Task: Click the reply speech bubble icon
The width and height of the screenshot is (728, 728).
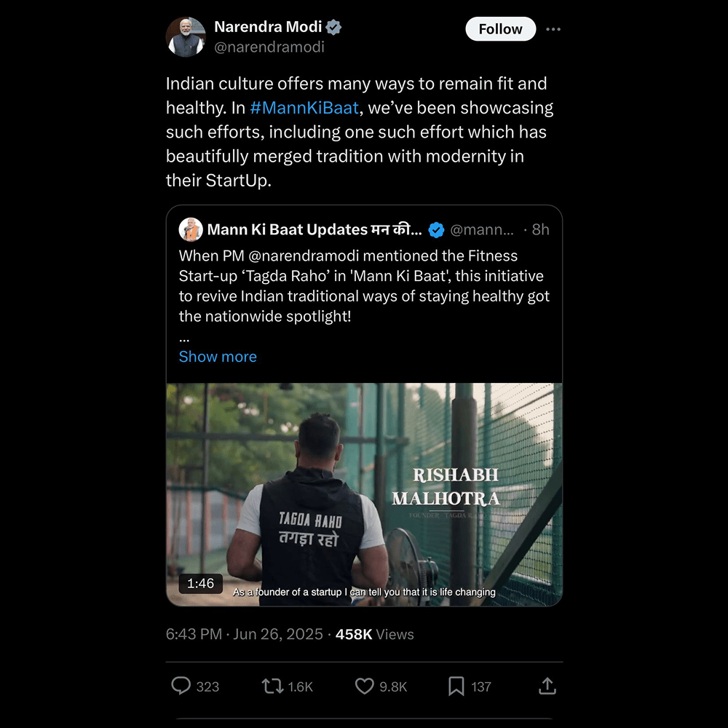Action: [181, 686]
